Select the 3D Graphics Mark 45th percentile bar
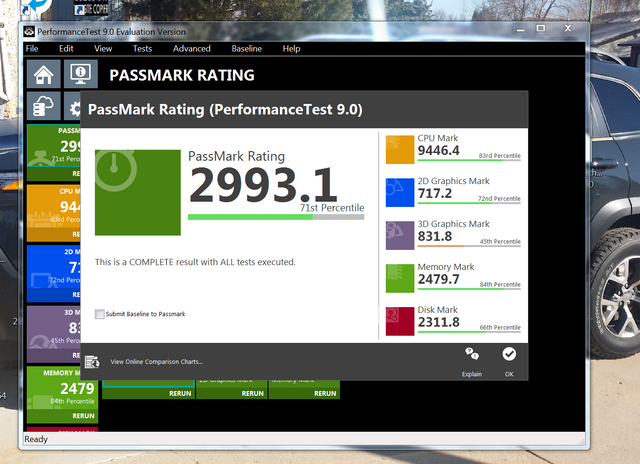Viewport: 640px width, 464px height. (x=469, y=246)
